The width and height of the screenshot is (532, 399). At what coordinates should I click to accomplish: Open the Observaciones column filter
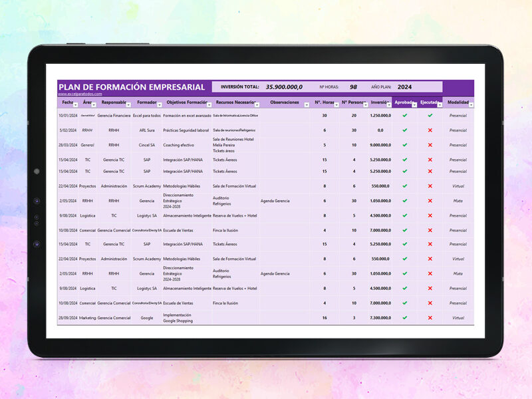(x=307, y=105)
